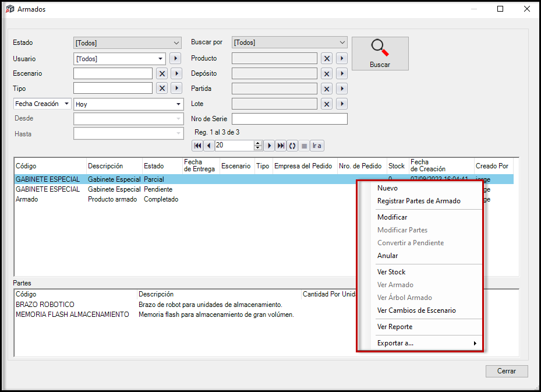Open Usuario lookup arrow button
Image resolution: width=541 pixels, height=392 pixels.
pyautogui.click(x=175, y=58)
